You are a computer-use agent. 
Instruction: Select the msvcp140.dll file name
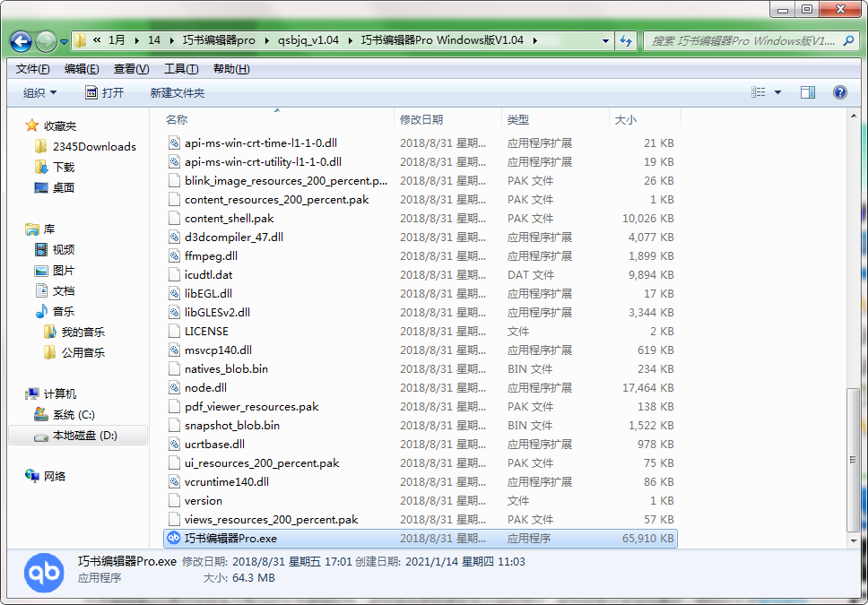[x=218, y=350]
